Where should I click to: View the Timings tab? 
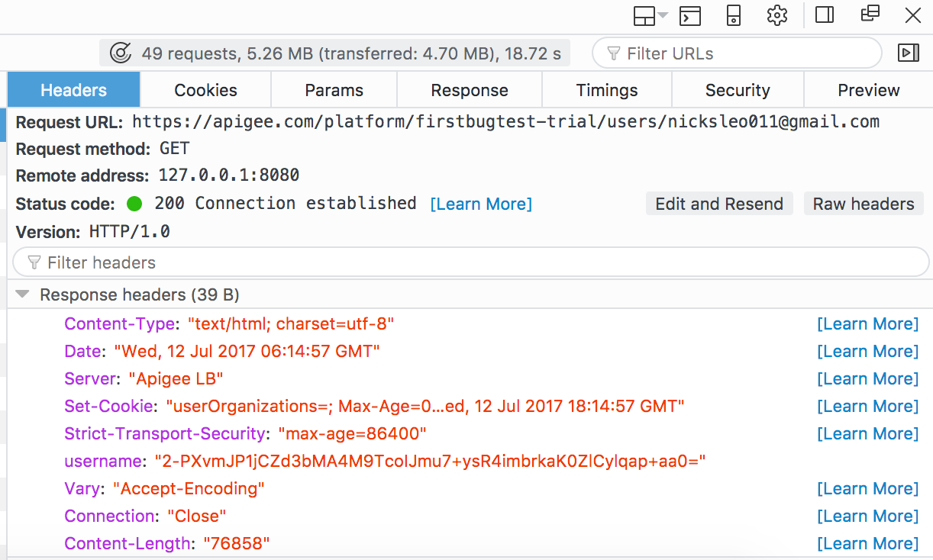606,90
